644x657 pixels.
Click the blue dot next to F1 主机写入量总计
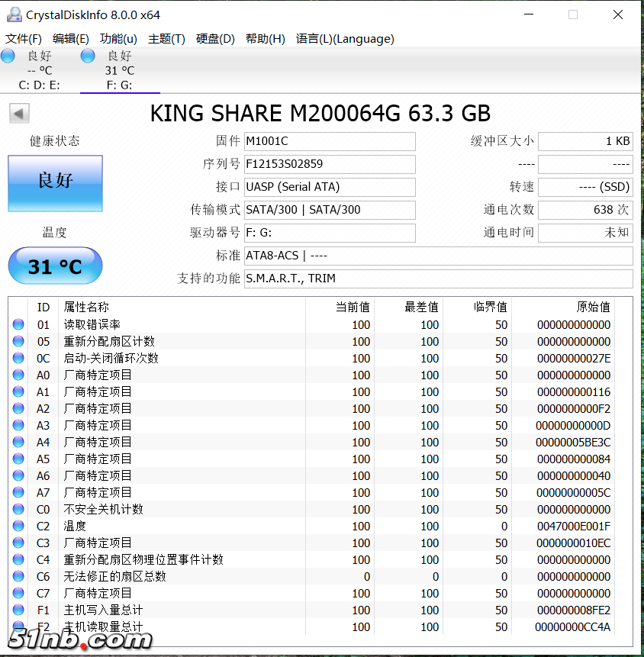pos(17,610)
